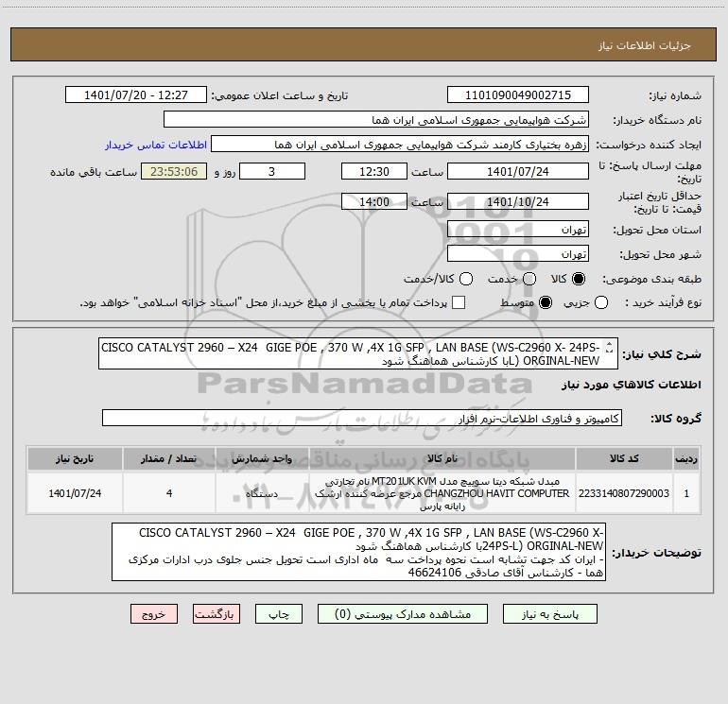Click the need date cell 1401/07/24
Image resolution: width=728 pixels, height=704 pixels.
pyautogui.click(x=75, y=493)
